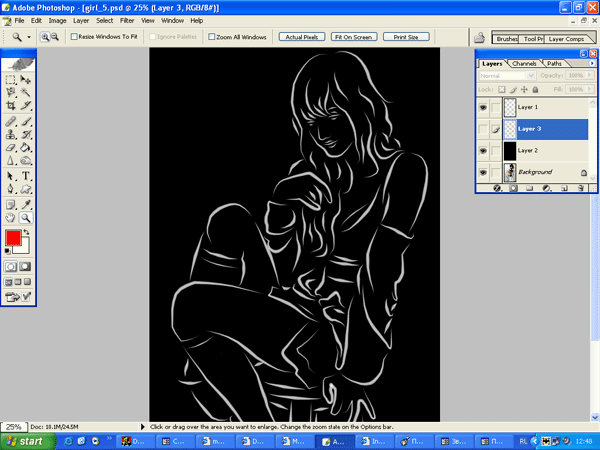The image size is (600, 450).
Task: Hide the Background layer eye
Action: click(483, 172)
